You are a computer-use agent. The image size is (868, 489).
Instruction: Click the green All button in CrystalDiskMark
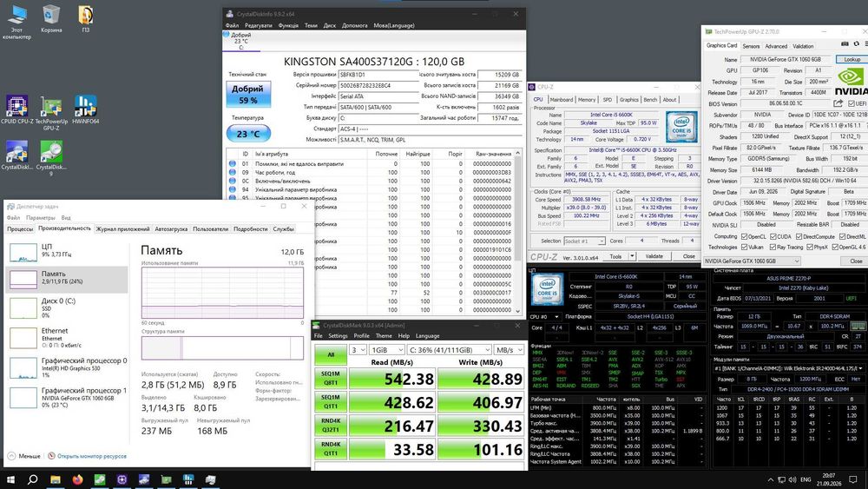coord(331,355)
